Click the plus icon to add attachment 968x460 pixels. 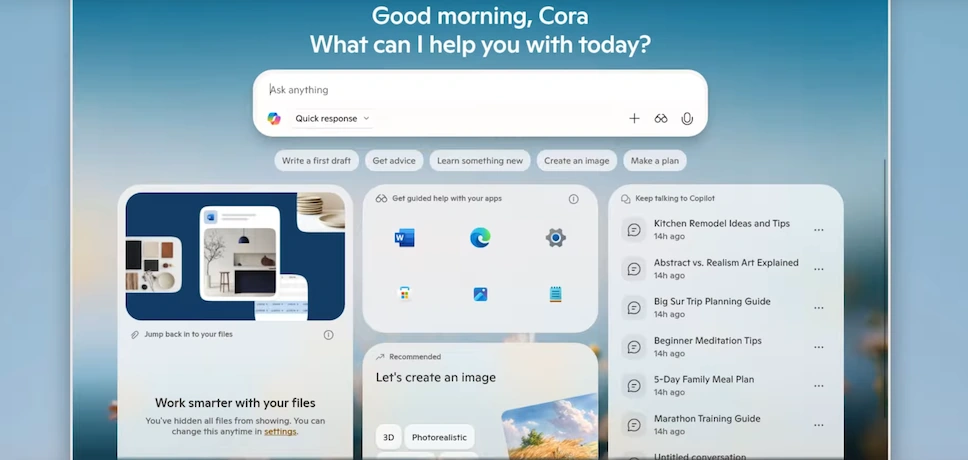tap(634, 118)
